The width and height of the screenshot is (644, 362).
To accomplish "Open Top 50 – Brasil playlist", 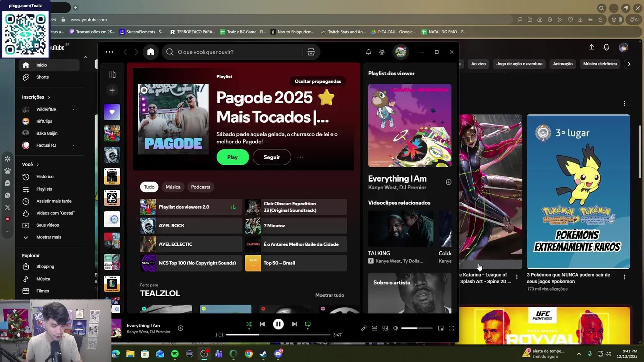I will [296, 263].
